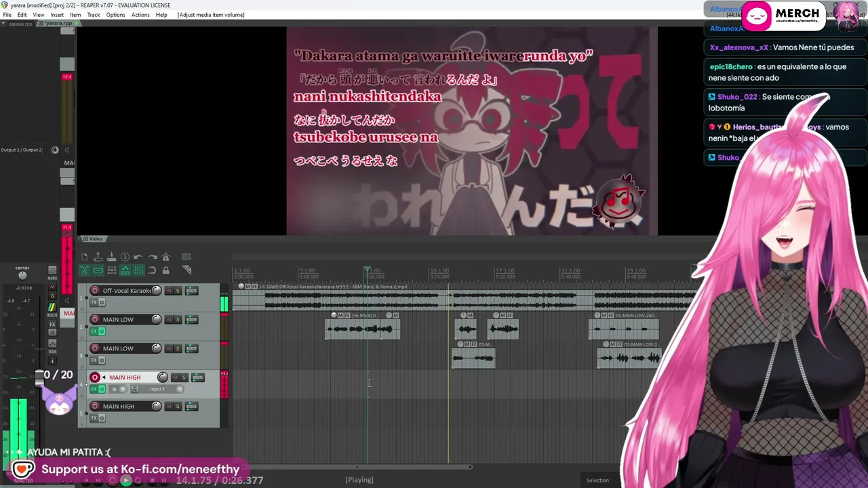Viewport: 868px width, 488px height.
Task: Open the Actions menu
Action: (140, 15)
